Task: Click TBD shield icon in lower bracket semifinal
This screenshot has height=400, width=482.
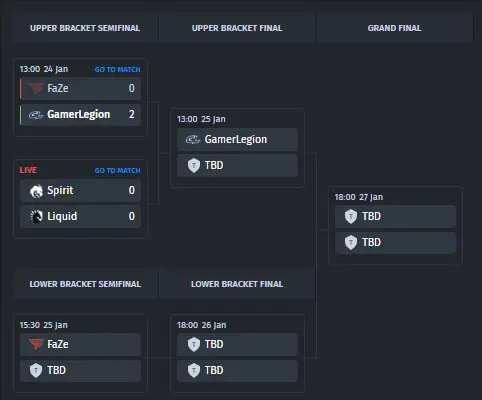Action: pos(36,370)
